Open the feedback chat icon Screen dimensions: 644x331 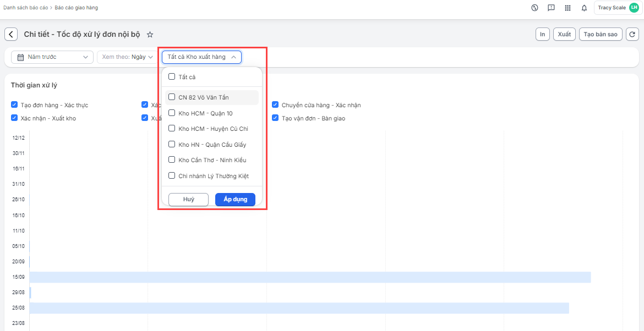pyautogui.click(x=551, y=8)
